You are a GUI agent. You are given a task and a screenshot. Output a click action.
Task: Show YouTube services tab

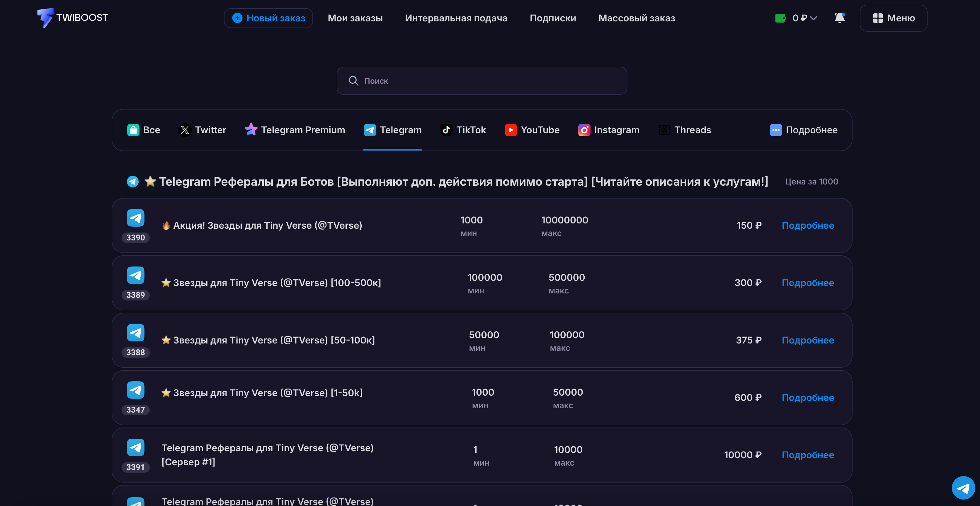point(532,130)
